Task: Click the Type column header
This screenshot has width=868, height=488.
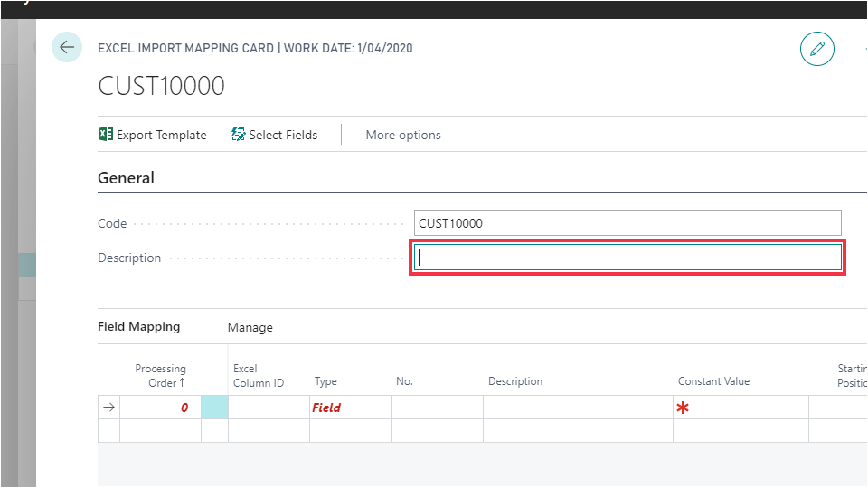Action: 325,381
